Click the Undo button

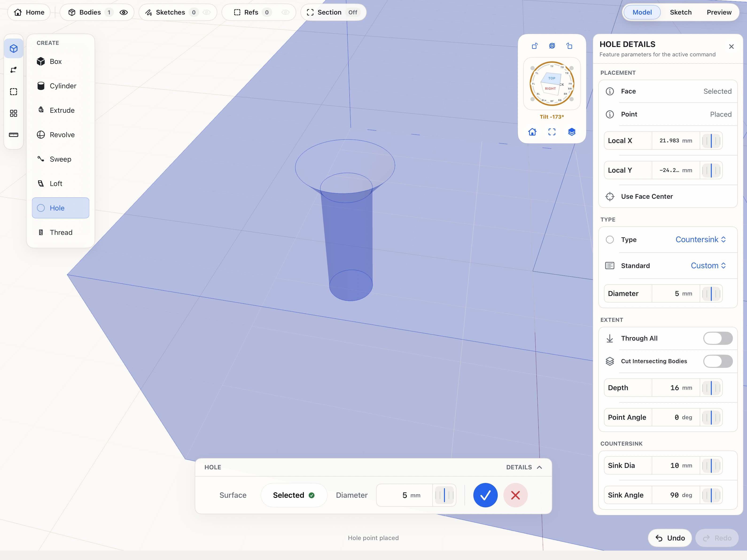tap(670, 538)
